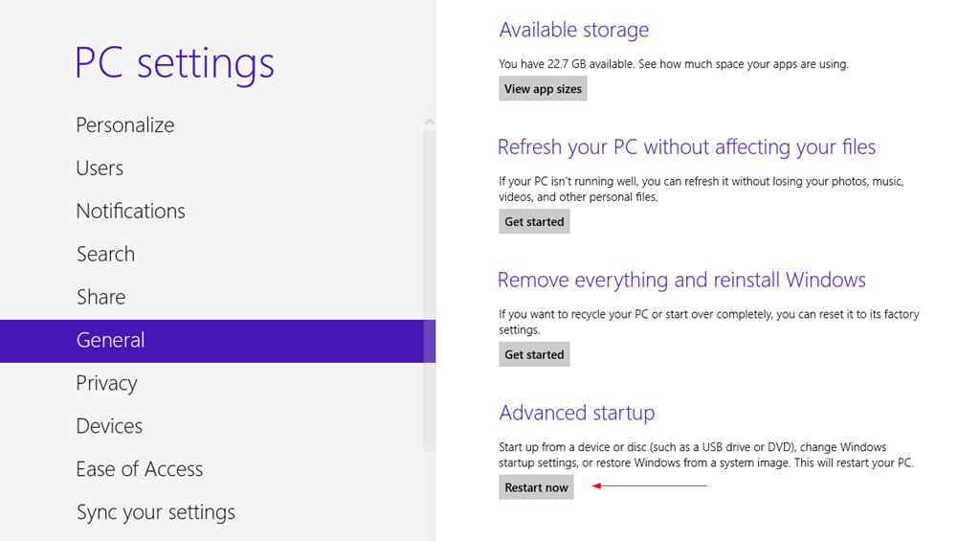The height and width of the screenshot is (541, 980).
Task: Click the highlighted General category
Action: click(x=111, y=341)
